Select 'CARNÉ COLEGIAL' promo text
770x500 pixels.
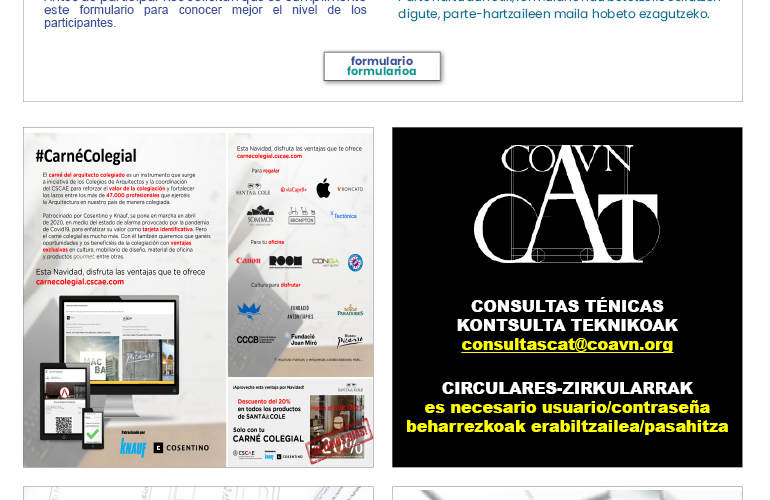coord(268,439)
